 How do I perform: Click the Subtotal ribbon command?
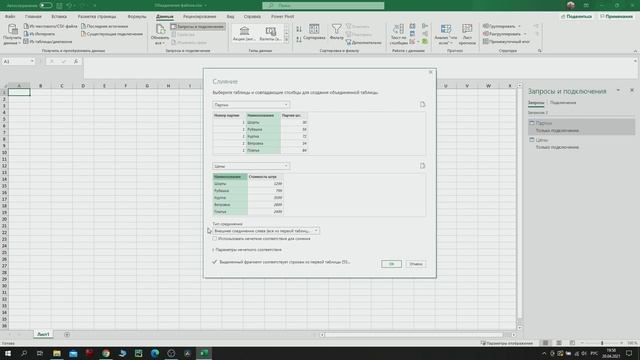coord(506,42)
